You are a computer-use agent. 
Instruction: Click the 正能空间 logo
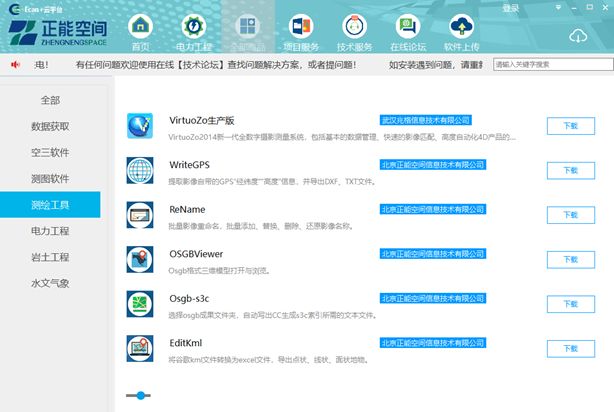click(58, 33)
